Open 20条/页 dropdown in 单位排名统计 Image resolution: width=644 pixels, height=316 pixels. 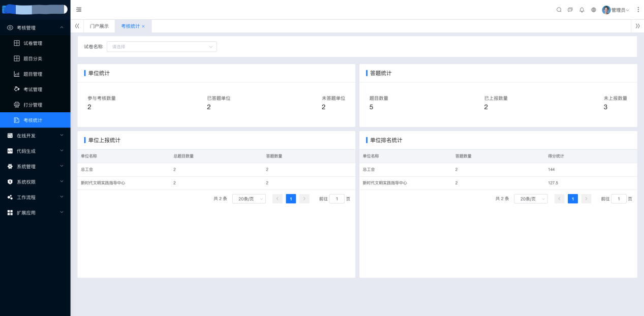[x=531, y=199]
